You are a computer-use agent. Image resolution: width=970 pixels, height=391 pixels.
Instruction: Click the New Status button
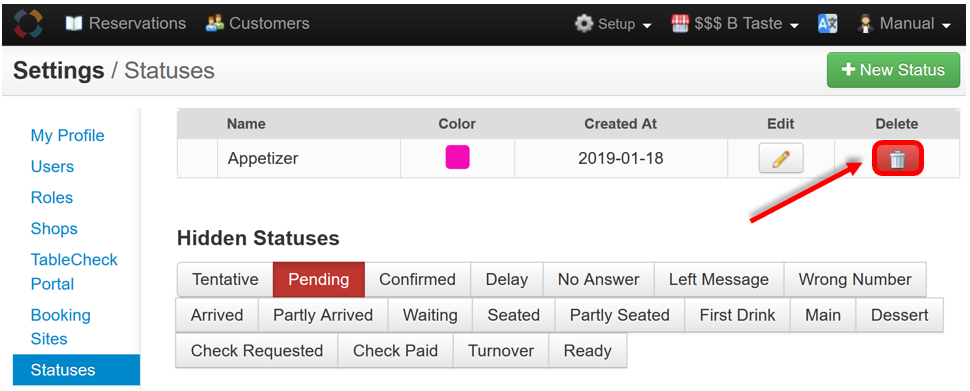894,70
